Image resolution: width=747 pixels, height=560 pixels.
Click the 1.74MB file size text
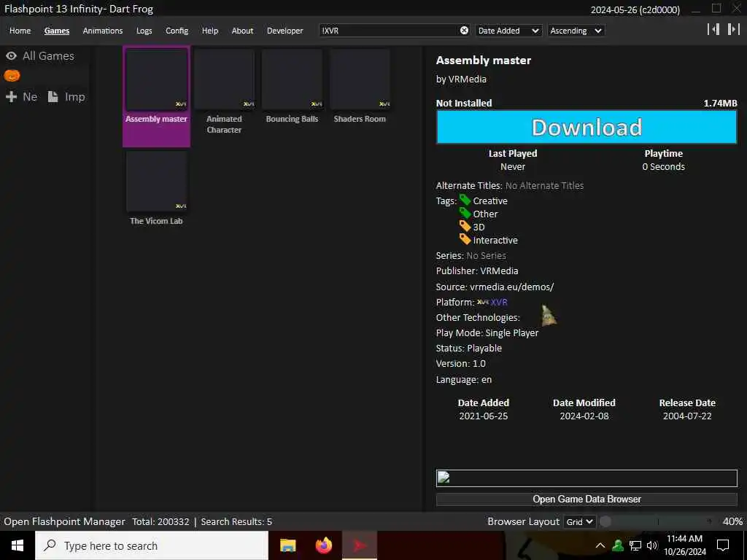720,103
